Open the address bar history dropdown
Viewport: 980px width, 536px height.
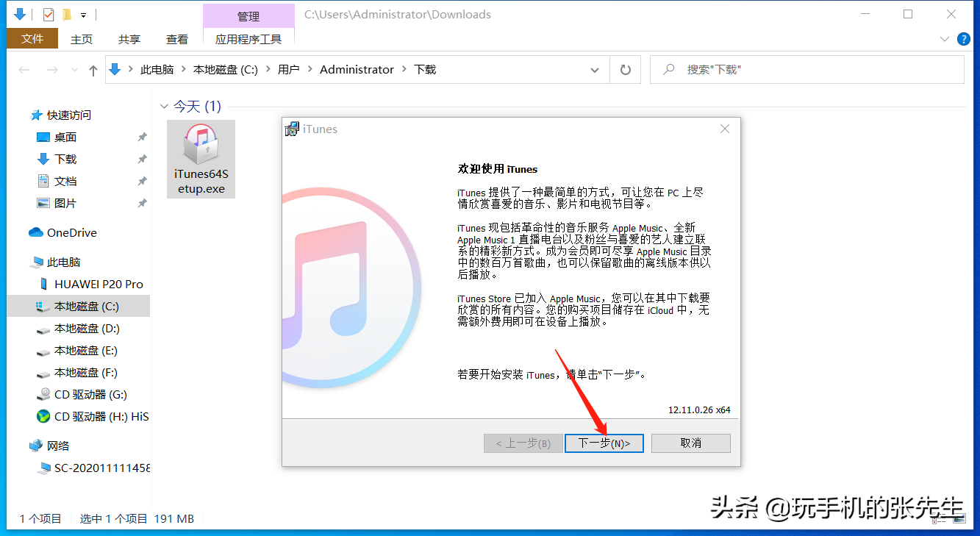coord(595,69)
